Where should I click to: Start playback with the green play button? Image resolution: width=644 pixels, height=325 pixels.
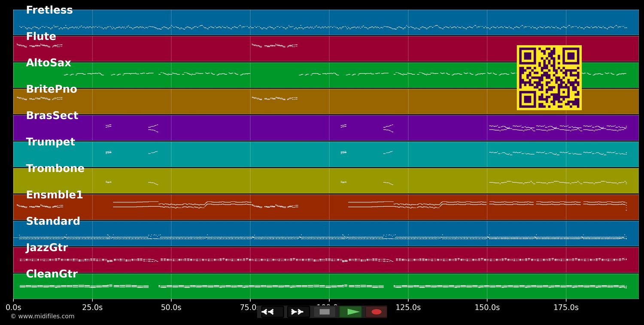351,312
